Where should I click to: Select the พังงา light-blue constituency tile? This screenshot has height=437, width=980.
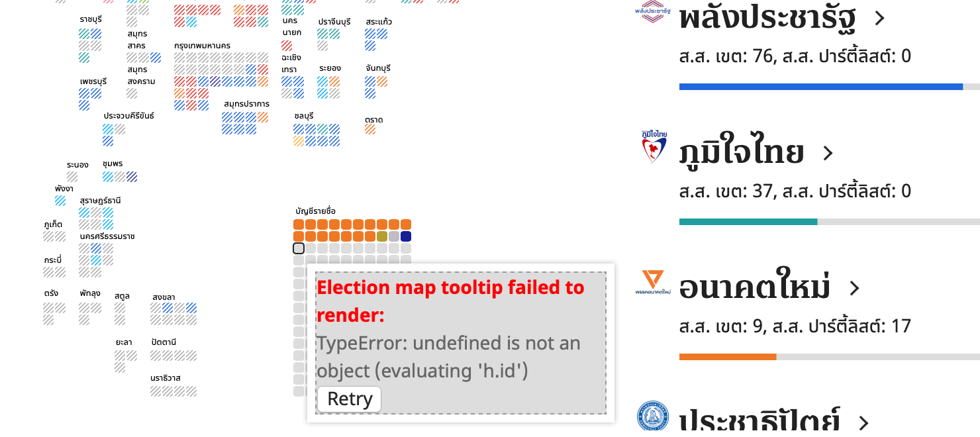(60, 201)
